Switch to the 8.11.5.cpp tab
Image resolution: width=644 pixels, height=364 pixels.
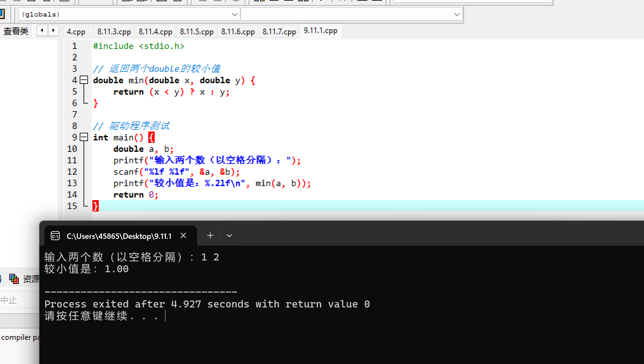click(x=197, y=32)
